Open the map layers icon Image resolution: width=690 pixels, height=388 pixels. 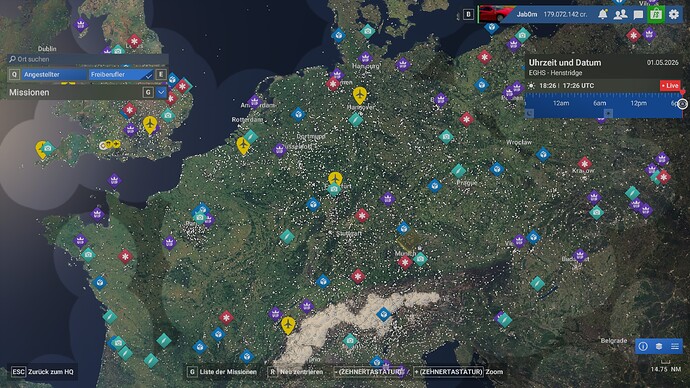pyautogui.click(x=659, y=346)
